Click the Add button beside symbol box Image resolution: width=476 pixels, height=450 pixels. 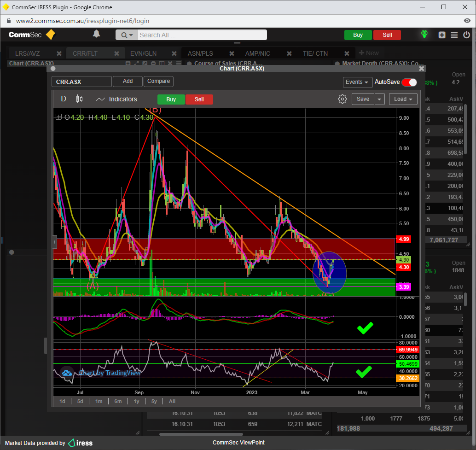tap(128, 81)
